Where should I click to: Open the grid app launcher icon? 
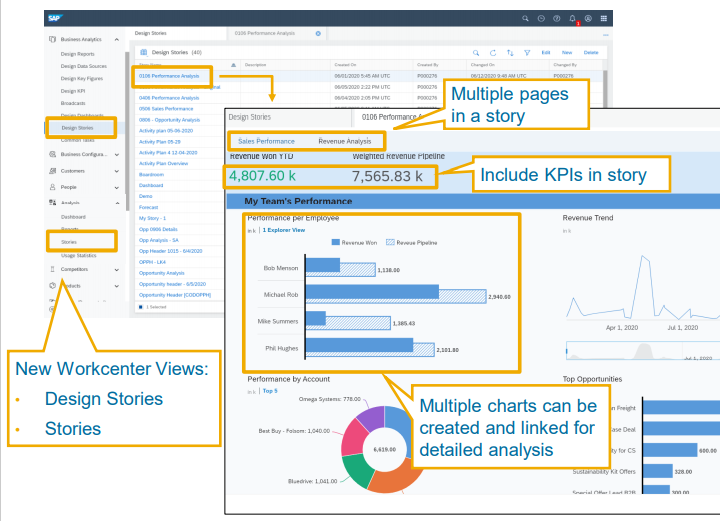[604, 18]
